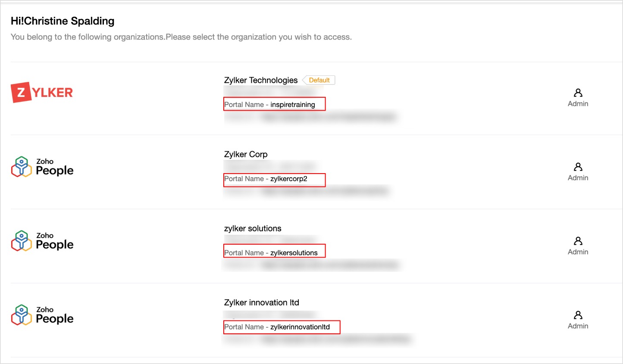Click Admin user icon for Zylker innovation ltd
623x364 pixels.
[x=578, y=315]
